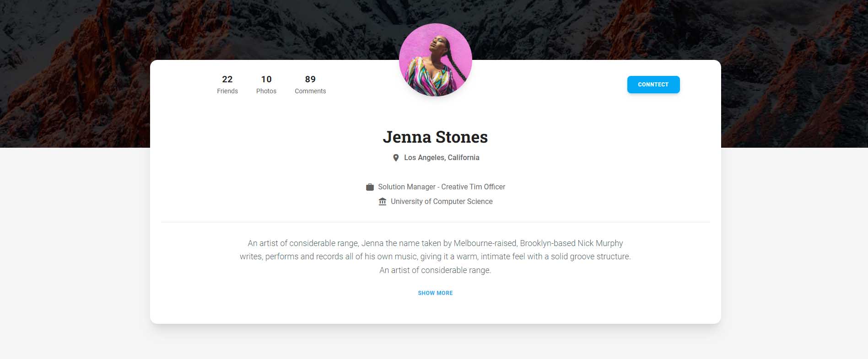
Task: Open Jenna Stones' profile avatar photo
Action: pos(435,60)
